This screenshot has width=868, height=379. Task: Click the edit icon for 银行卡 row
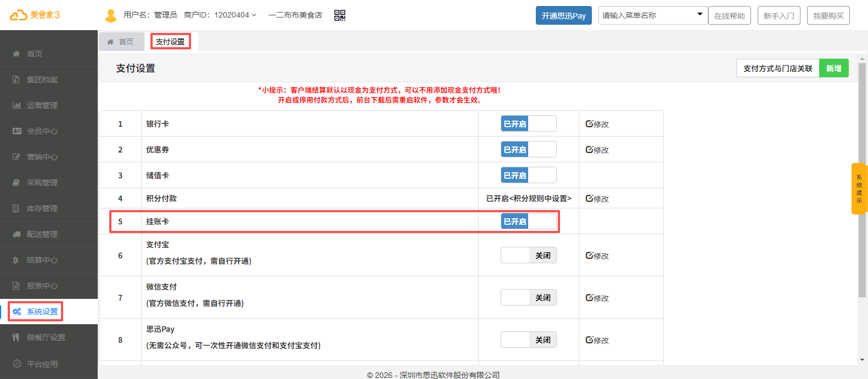[597, 124]
